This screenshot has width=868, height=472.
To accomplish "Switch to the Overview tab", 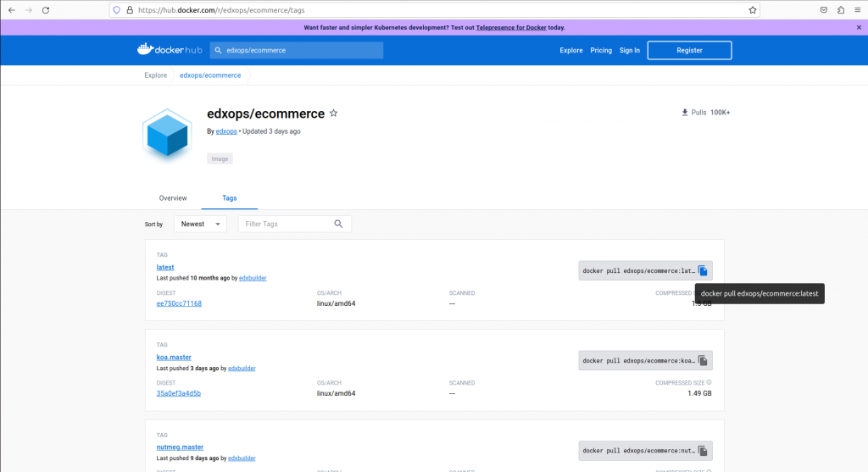I will pyautogui.click(x=173, y=198).
